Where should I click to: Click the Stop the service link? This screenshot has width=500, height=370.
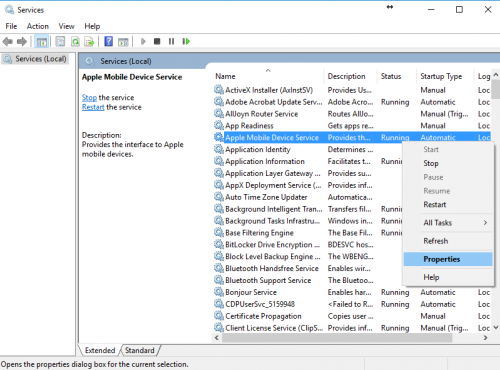coord(89,97)
